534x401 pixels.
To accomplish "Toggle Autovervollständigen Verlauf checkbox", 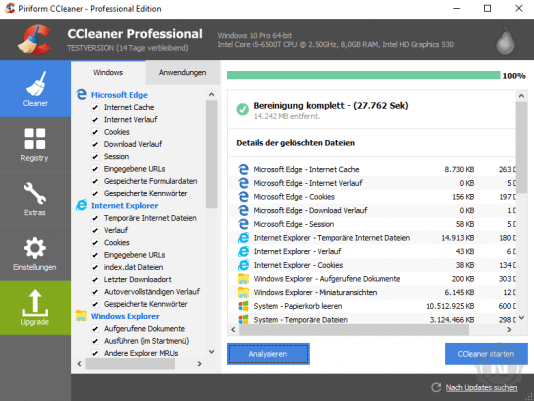I will click(x=95, y=292).
